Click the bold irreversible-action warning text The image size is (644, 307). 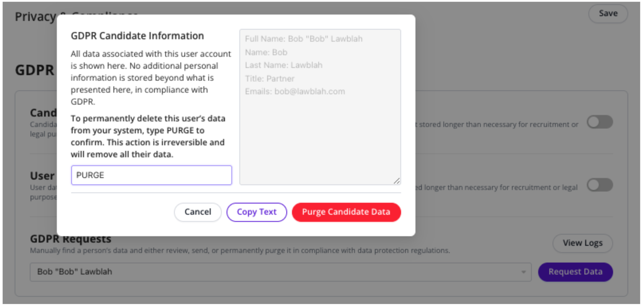click(x=148, y=136)
